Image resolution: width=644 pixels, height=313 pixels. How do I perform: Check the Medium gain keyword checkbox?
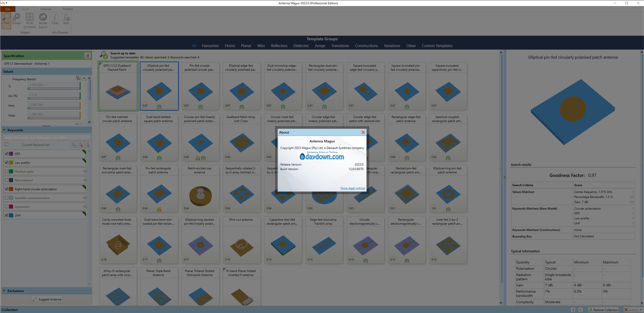pyautogui.click(x=7, y=171)
